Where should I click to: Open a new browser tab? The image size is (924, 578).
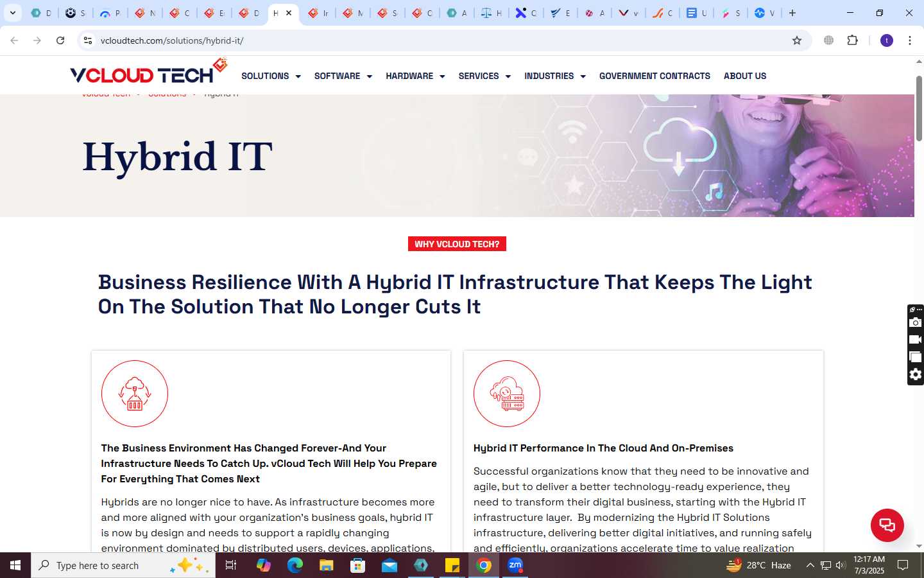[x=792, y=13]
